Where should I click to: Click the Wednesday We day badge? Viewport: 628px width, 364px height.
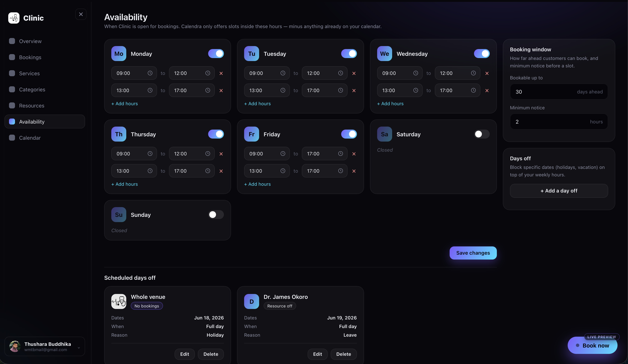pyautogui.click(x=384, y=54)
